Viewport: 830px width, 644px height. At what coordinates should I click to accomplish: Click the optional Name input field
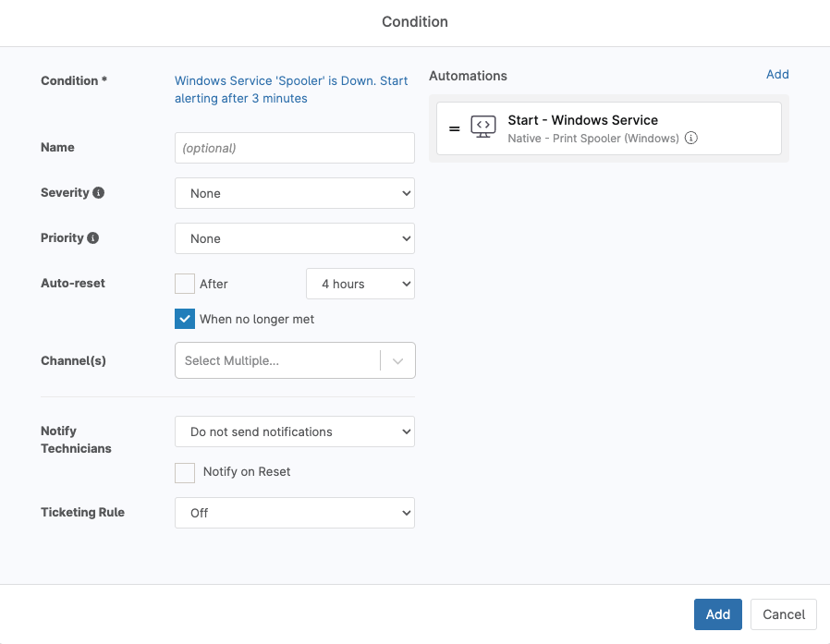294,148
